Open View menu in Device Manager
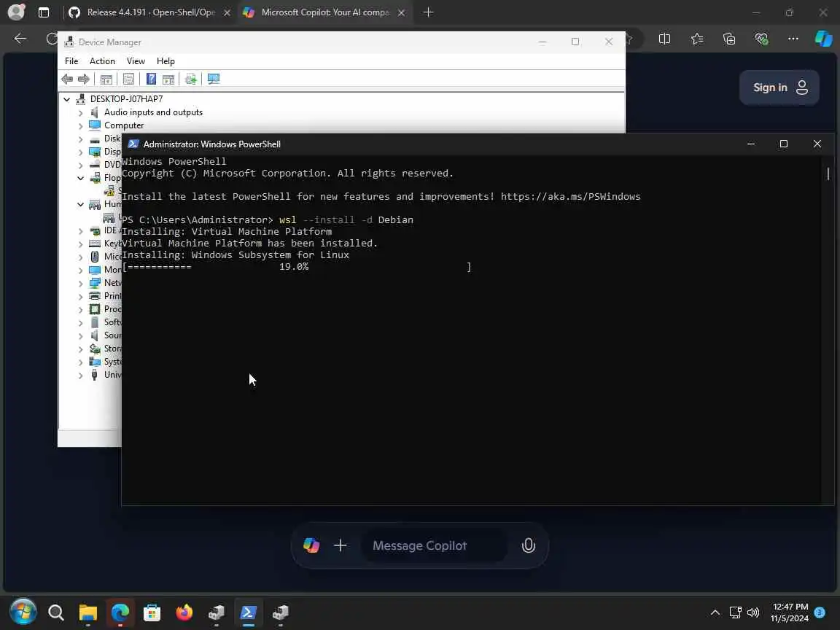The image size is (840, 630). pyautogui.click(x=136, y=61)
